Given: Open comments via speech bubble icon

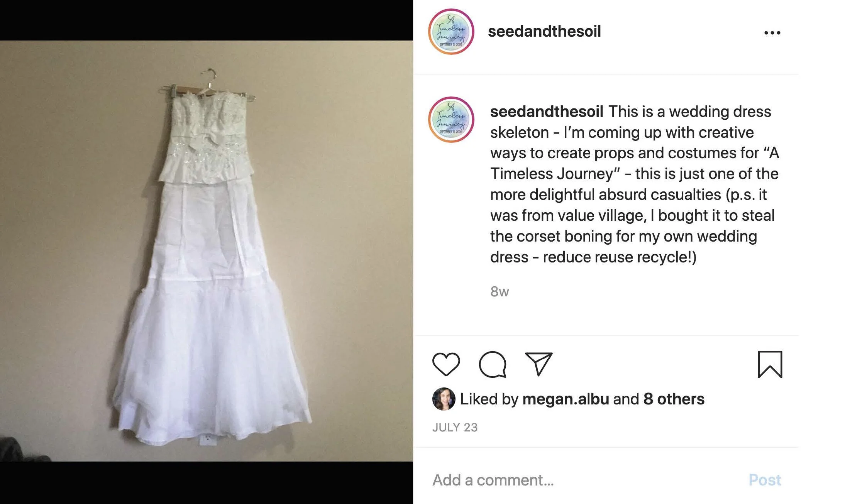Looking at the screenshot, I should click(493, 364).
